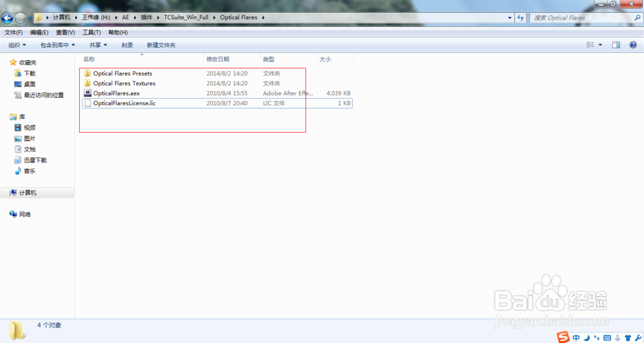This screenshot has height=343, width=644.
Task: Select Optical Flares Presets folder
Action: (122, 73)
